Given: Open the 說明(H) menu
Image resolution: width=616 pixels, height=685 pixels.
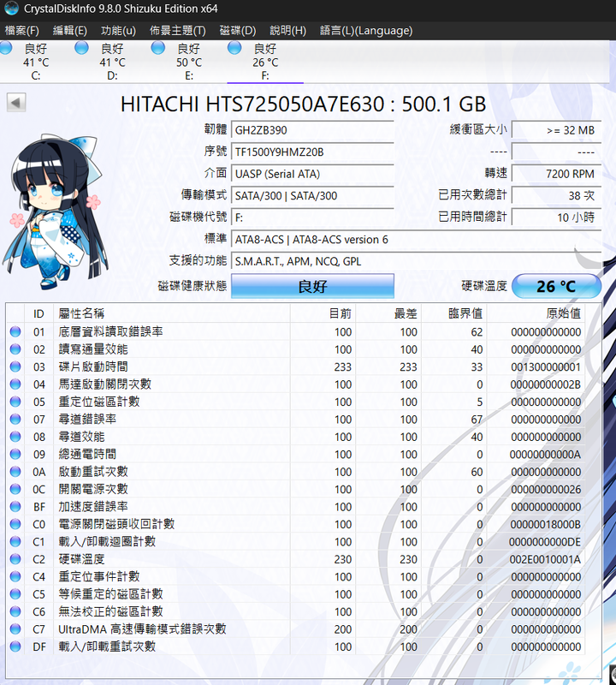Looking at the screenshot, I should [x=287, y=31].
